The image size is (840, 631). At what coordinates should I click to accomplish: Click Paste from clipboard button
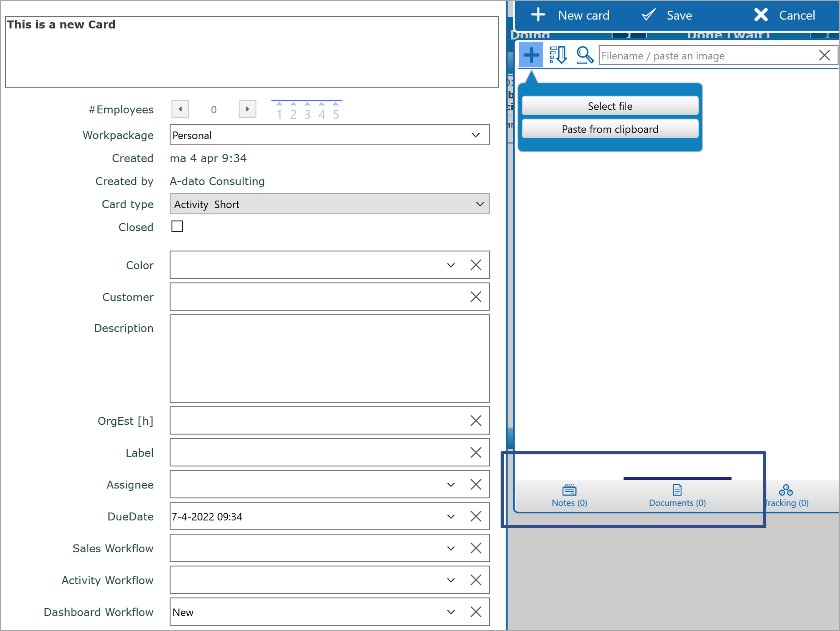pos(610,129)
